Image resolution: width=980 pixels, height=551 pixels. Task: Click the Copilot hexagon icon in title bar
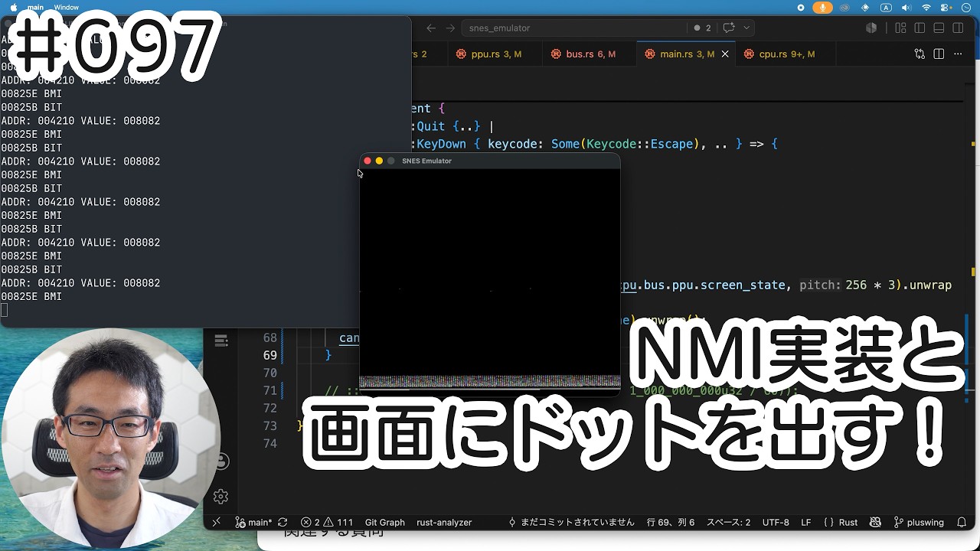point(871,28)
